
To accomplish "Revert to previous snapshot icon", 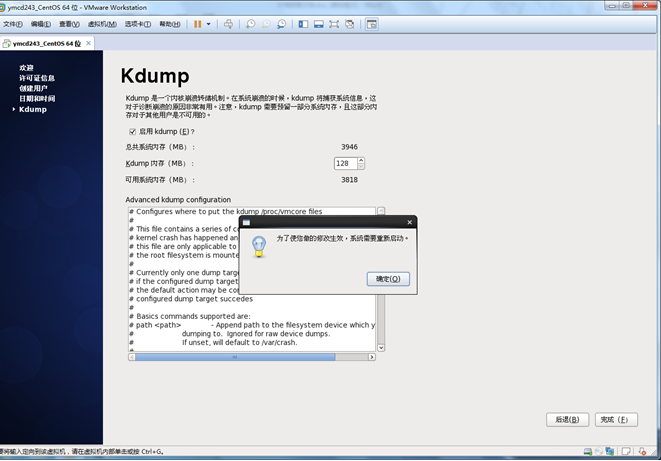I will pos(266,24).
